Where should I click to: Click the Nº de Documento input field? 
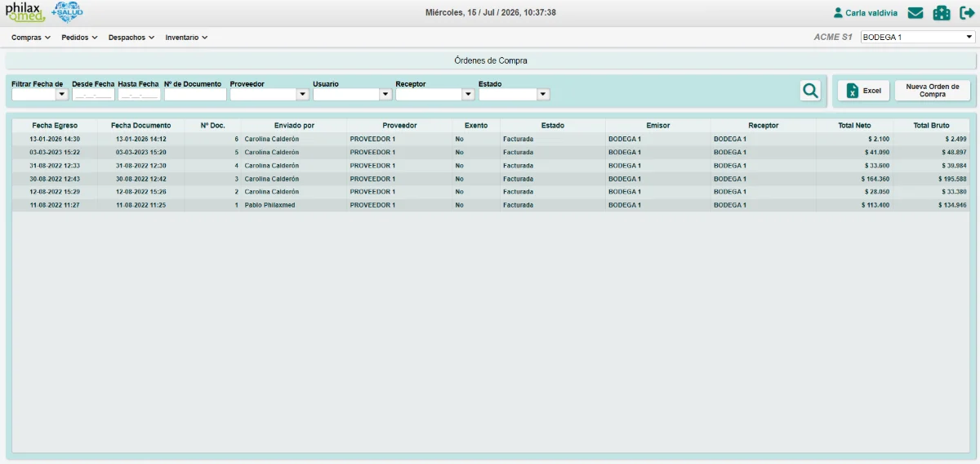(x=195, y=95)
